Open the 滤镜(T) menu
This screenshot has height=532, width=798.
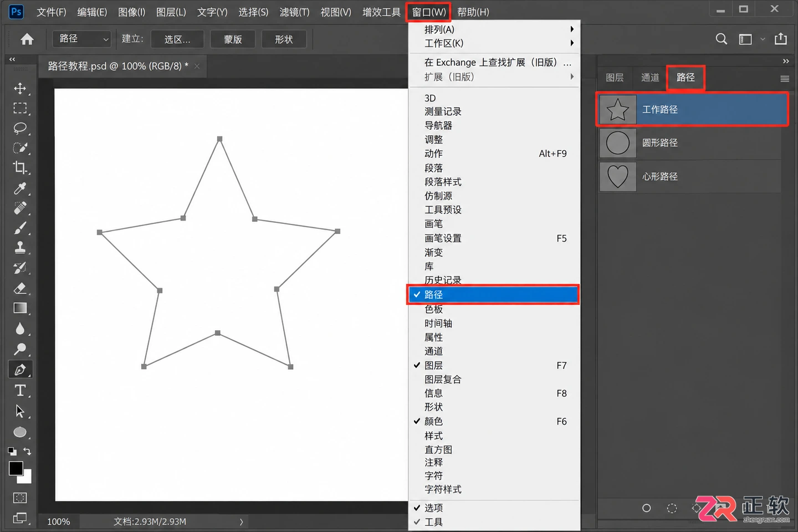tap(294, 12)
